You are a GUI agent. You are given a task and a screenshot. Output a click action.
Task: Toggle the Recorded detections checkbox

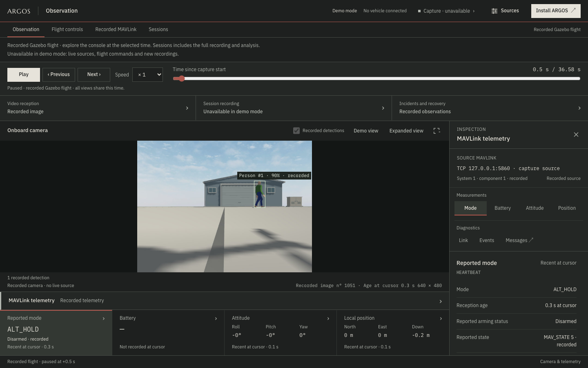pyautogui.click(x=296, y=131)
